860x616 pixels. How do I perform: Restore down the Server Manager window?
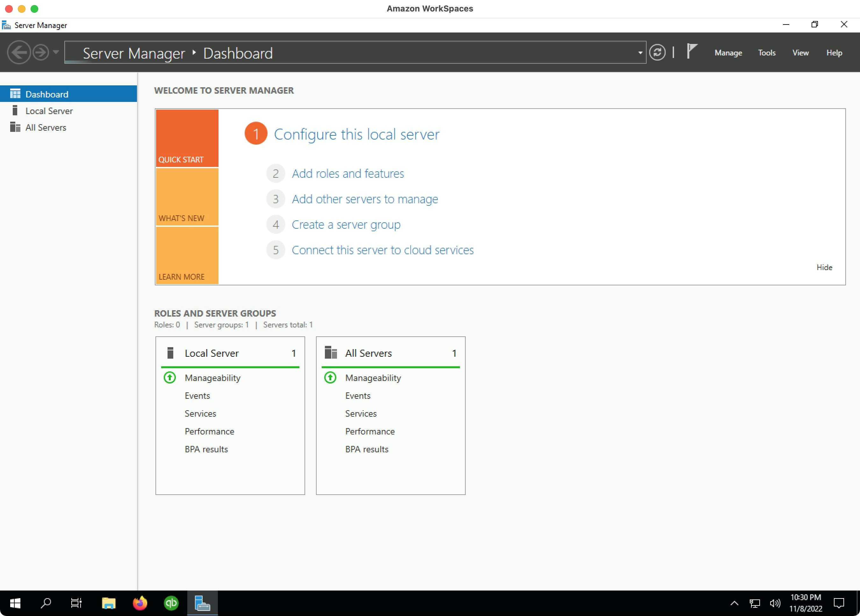(x=814, y=25)
